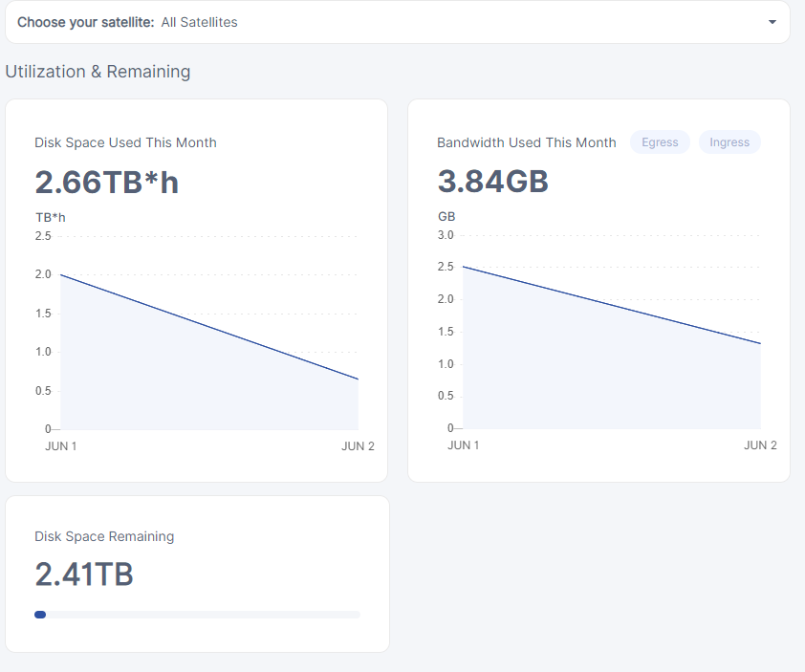Viewport: 805px width, 672px height.
Task: Click the 'Disk Space Used This Month' title
Action: [x=125, y=142]
